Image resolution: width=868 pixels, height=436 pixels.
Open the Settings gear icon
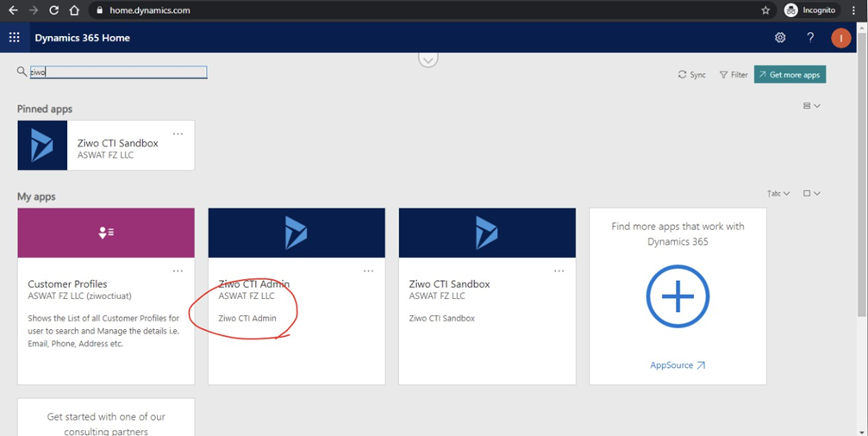780,38
